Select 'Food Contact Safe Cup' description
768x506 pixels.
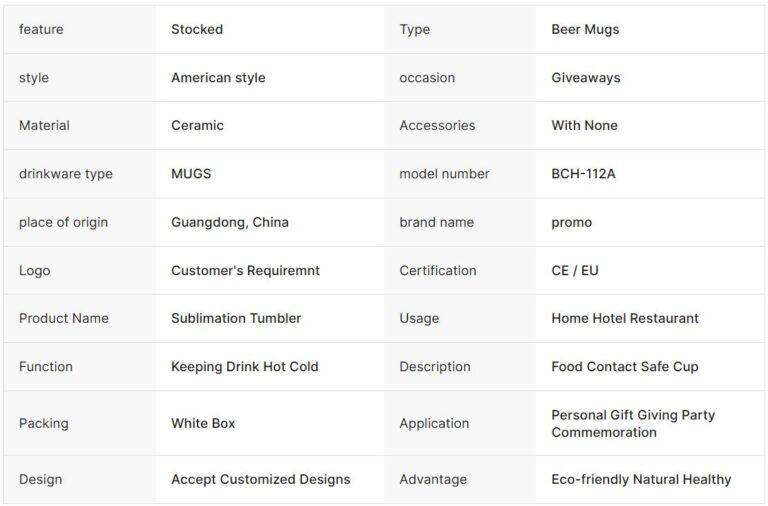(625, 366)
